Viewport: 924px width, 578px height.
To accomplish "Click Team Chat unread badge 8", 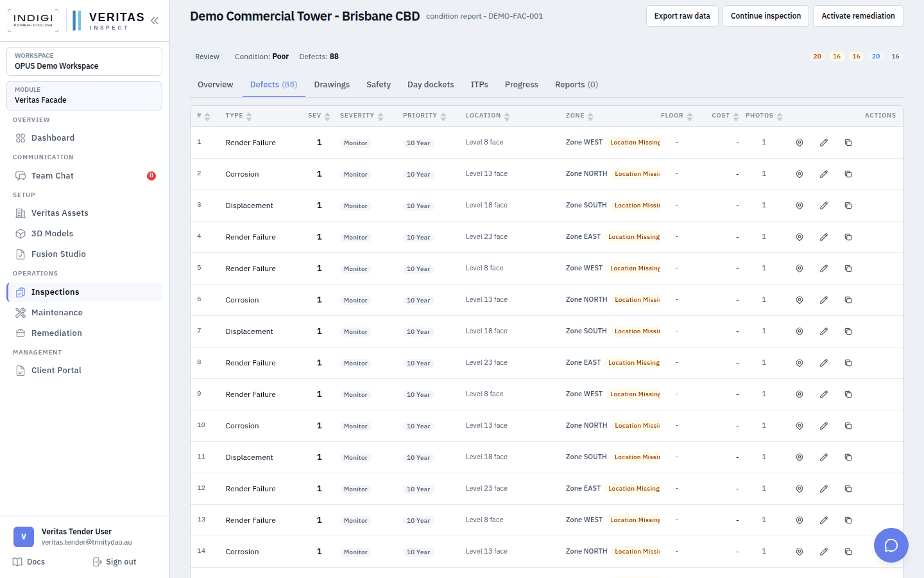I will pos(151,176).
